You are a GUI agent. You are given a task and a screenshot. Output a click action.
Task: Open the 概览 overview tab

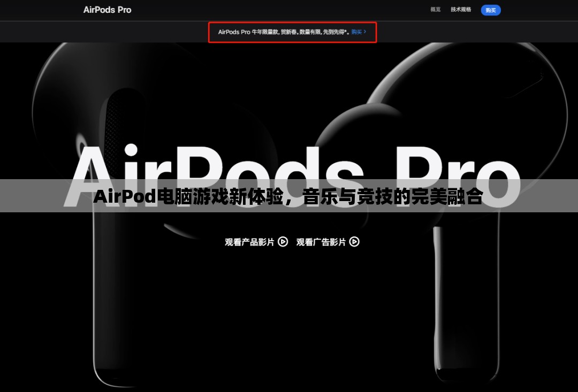click(435, 10)
